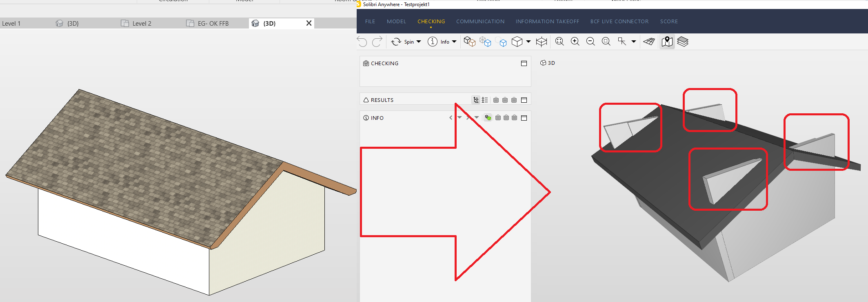The width and height of the screenshot is (868, 302).
Task: Open the viewpoint cube dropdown arrow
Action: [x=528, y=42]
